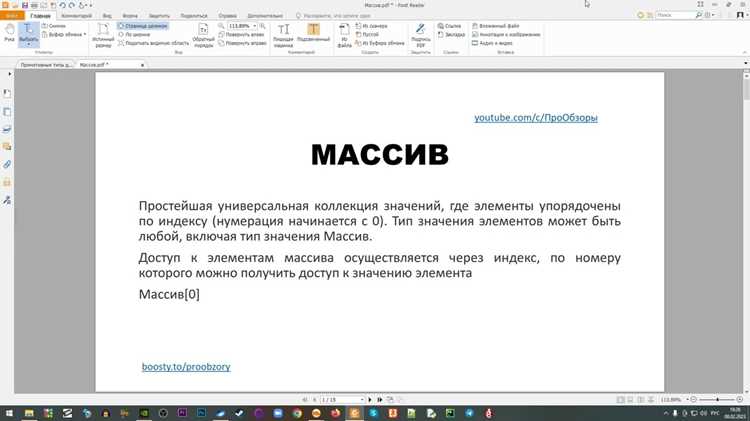Click the zoom plus button in status bar
The height and width of the screenshot is (421, 750).
(x=740, y=399)
